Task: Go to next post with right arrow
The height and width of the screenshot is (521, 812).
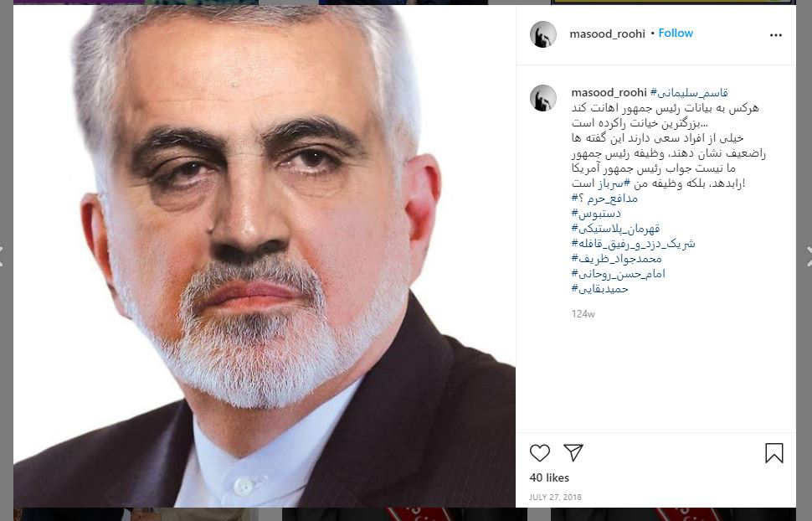Action: pos(809,256)
